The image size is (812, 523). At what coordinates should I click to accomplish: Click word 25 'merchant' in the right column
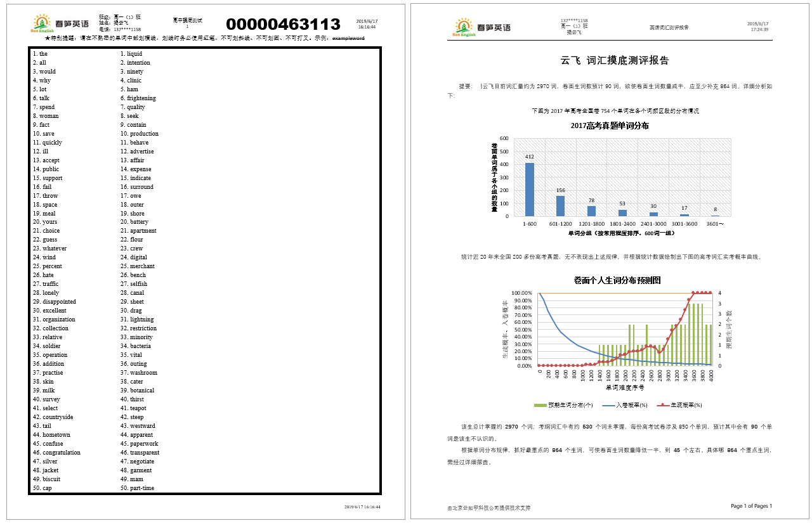click(138, 266)
